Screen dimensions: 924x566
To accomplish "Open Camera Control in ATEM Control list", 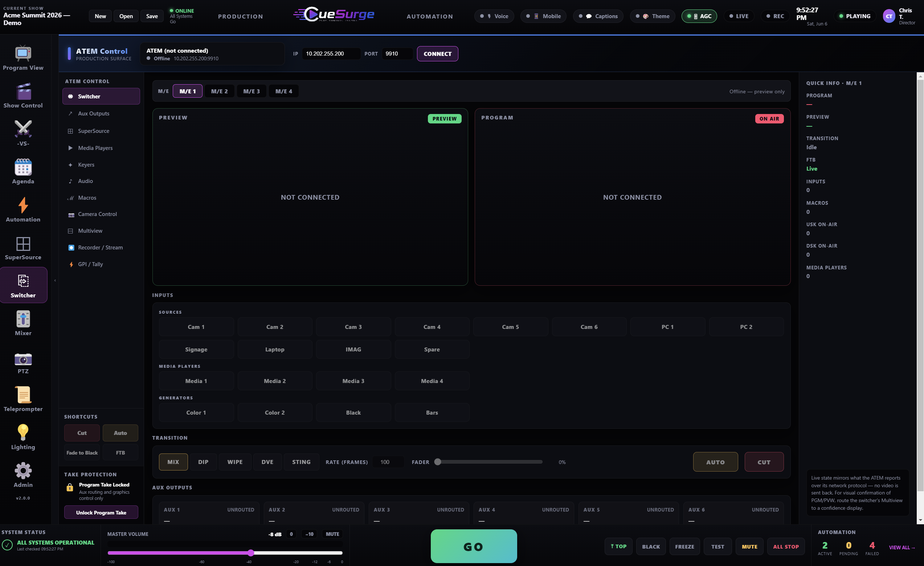I will click(101, 214).
